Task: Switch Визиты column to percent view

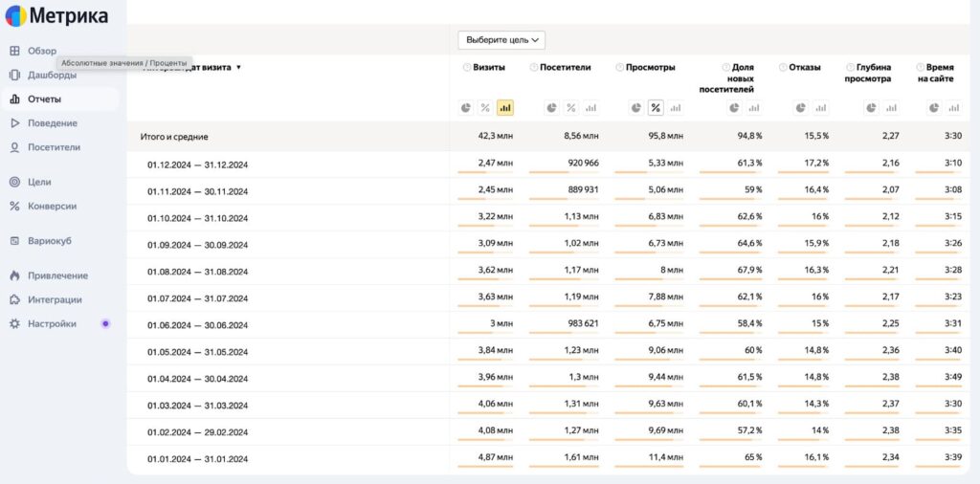Action: [x=485, y=108]
